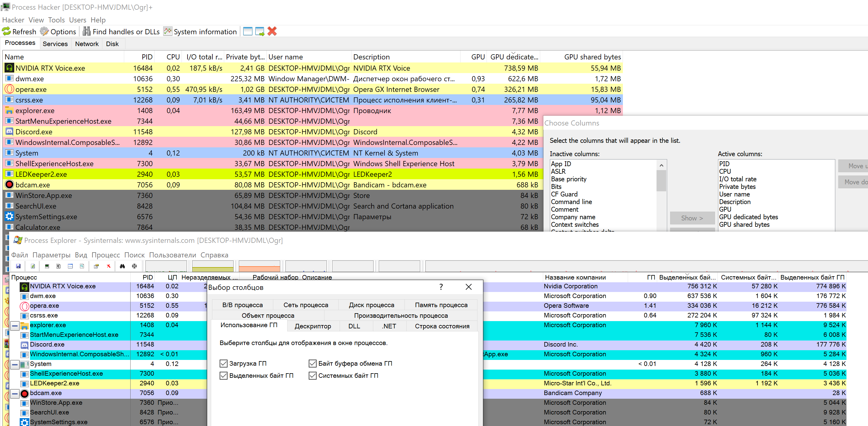
Task: Click red kill process icon in Process Explorer
Action: click(108, 266)
